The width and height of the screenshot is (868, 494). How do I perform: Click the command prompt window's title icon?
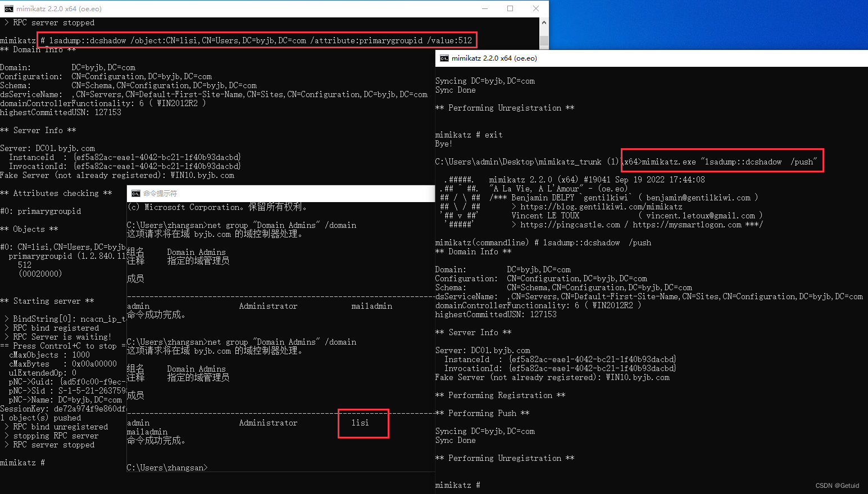coord(136,194)
